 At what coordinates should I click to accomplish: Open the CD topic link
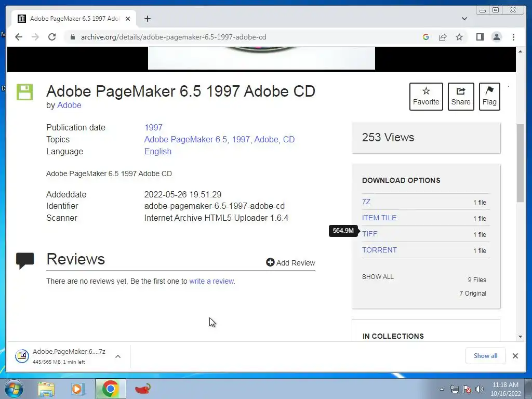click(289, 139)
